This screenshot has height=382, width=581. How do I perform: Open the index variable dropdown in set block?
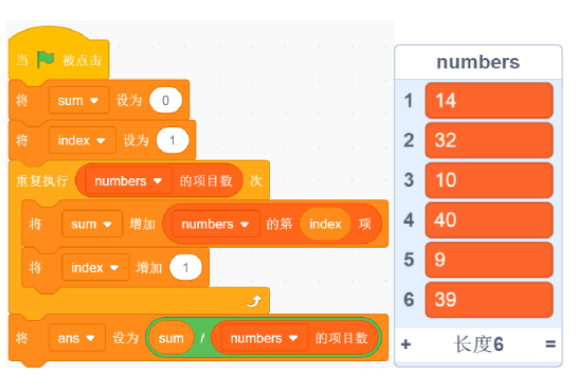pyautogui.click(x=82, y=140)
